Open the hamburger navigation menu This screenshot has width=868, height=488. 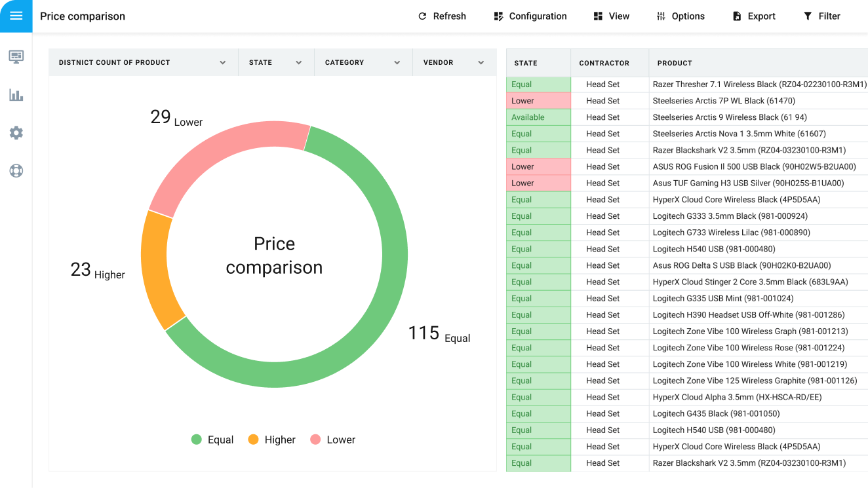16,16
